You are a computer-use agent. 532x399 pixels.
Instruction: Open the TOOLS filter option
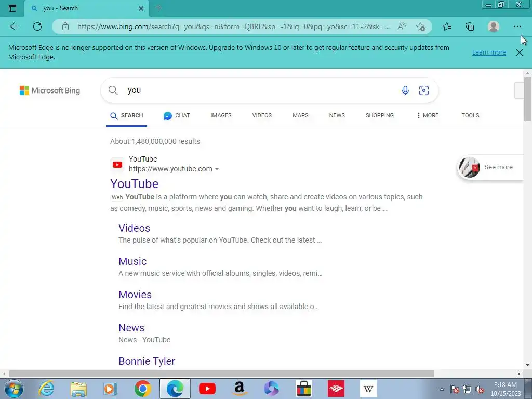pos(470,115)
